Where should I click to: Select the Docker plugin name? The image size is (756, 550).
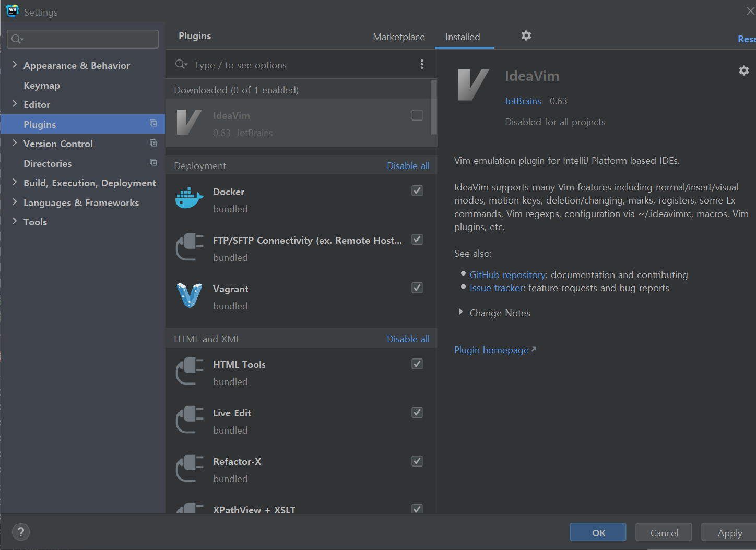click(x=229, y=192)
